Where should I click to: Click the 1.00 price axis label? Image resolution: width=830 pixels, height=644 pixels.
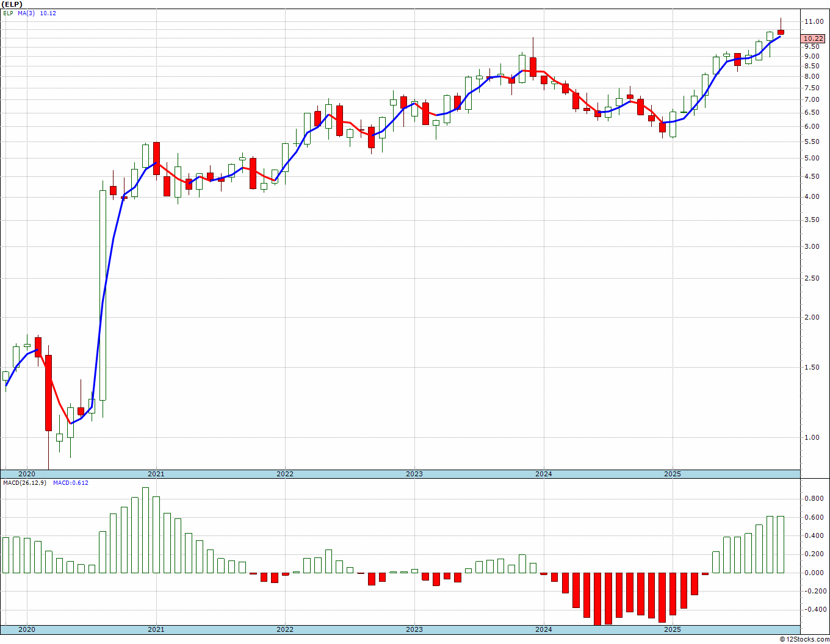pos(812,437)
